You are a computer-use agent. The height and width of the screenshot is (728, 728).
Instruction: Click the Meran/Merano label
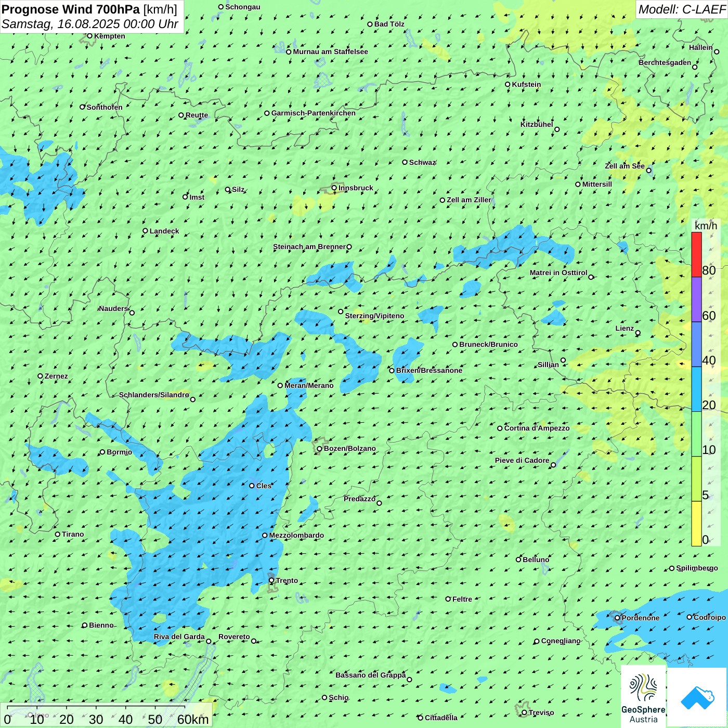point(309,385)
